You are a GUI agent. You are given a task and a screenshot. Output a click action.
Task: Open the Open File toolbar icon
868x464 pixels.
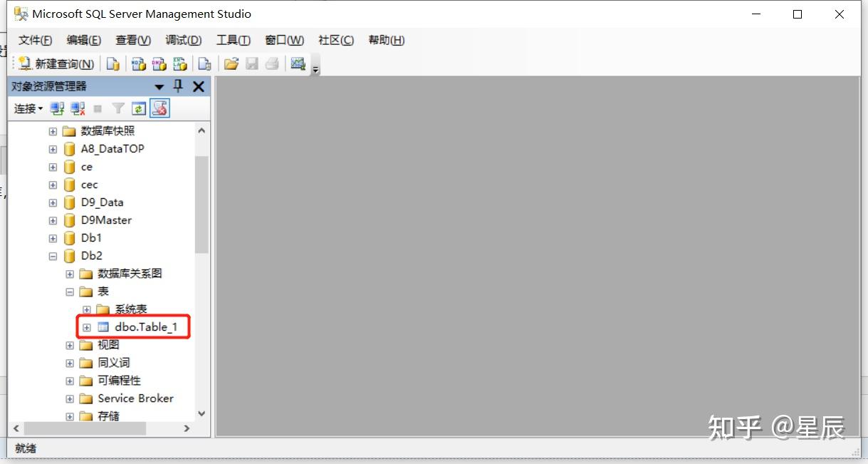click(231, 64)
